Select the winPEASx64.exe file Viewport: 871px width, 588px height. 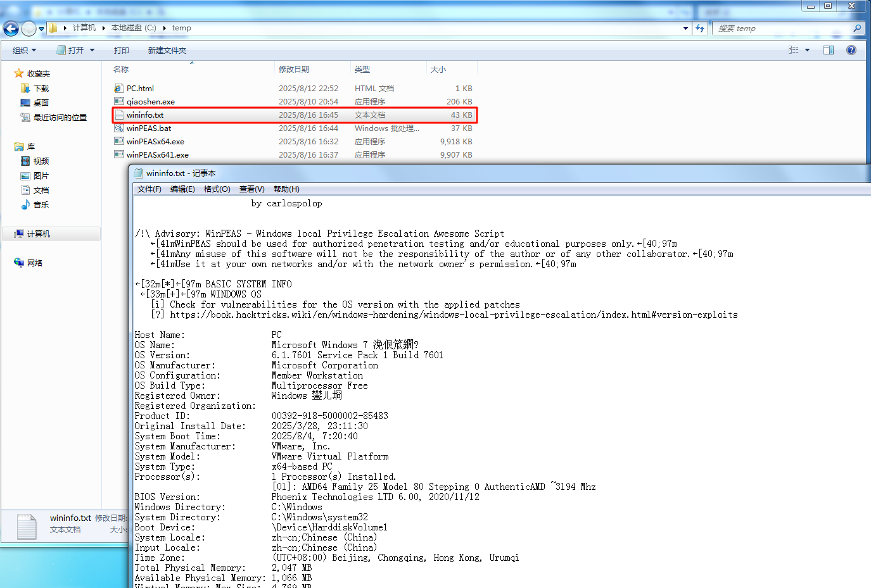pyautogui.click(x=155, y=142)
